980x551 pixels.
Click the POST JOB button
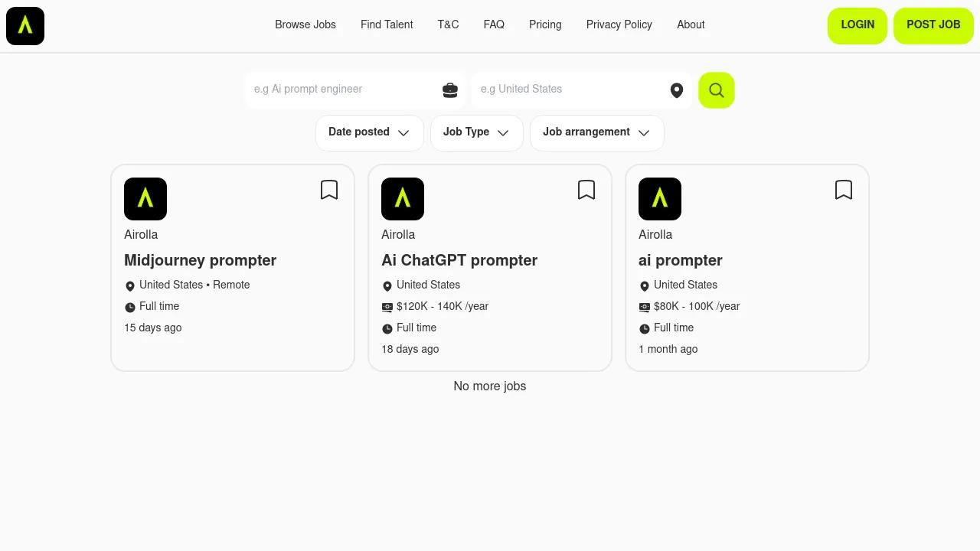[933, 25]
